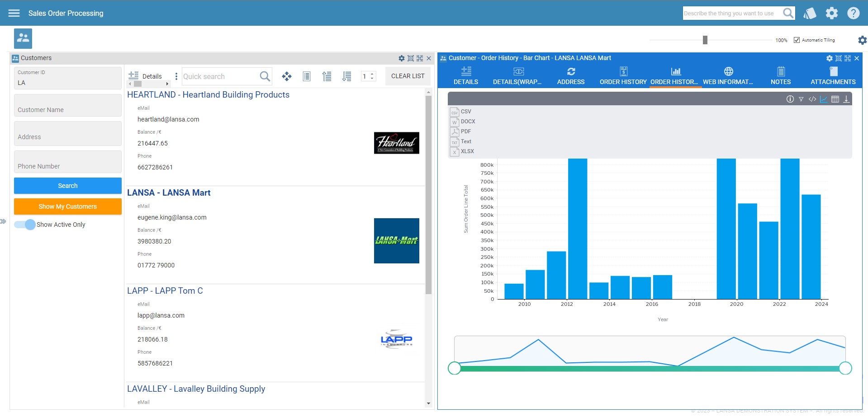Open the chart code view icon
Image resolution: width=868 pixels, height=417 pixels.
(812, 98)
